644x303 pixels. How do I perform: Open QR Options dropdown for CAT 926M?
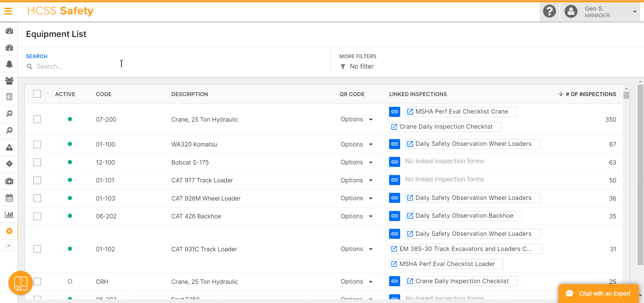click(357, 198)
